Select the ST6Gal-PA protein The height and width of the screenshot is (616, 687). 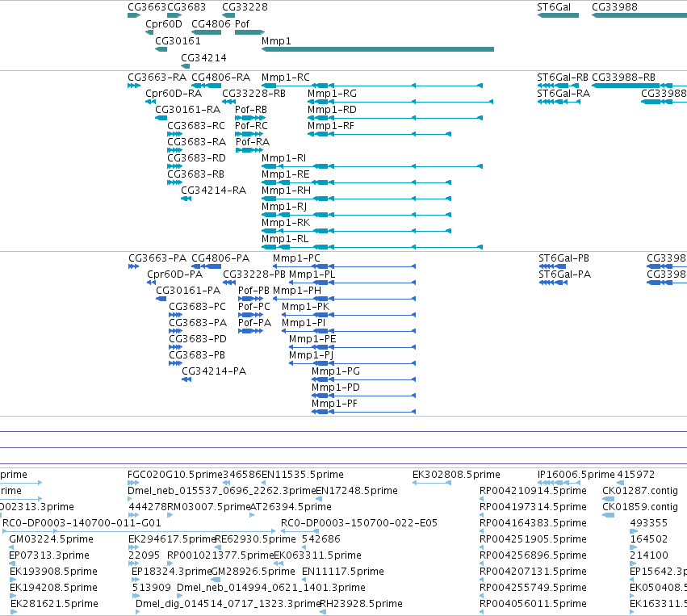[553, 283]
